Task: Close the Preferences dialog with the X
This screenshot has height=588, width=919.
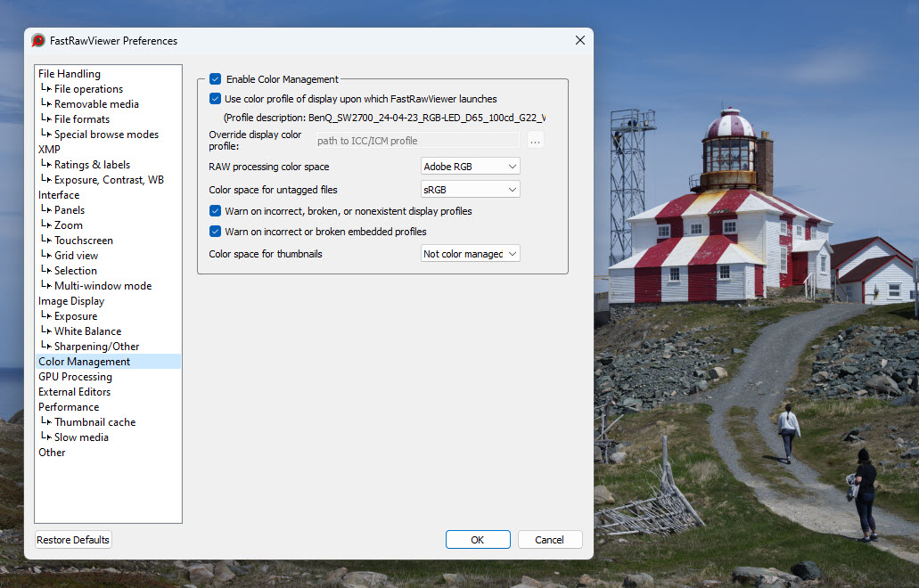Action: pos(580,41)
